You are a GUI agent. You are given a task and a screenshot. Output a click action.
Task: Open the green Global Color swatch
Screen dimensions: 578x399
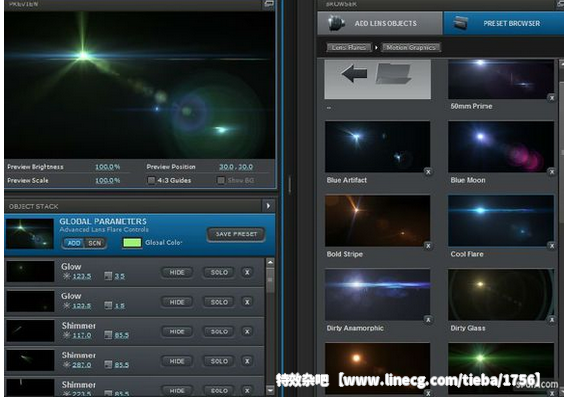132,243
